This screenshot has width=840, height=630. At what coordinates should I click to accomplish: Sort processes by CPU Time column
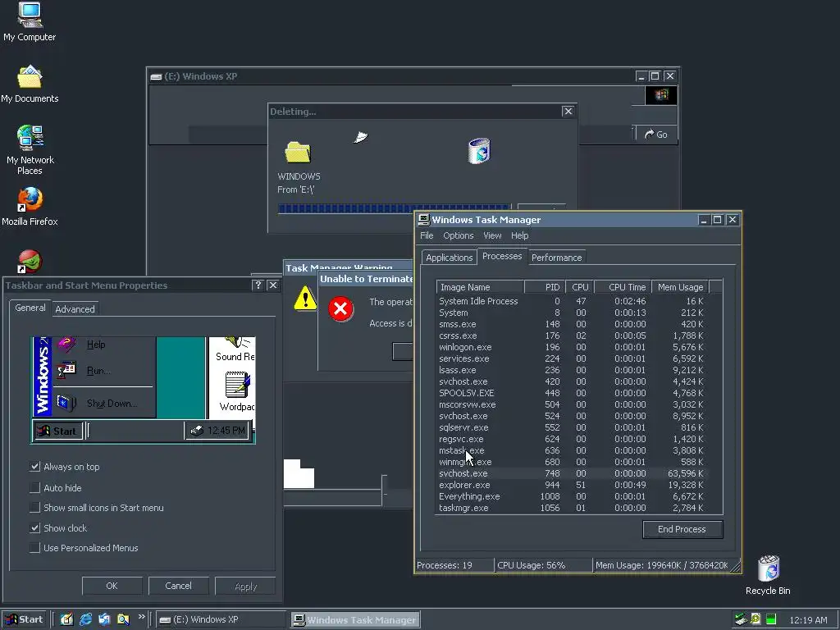pos(623,287)
